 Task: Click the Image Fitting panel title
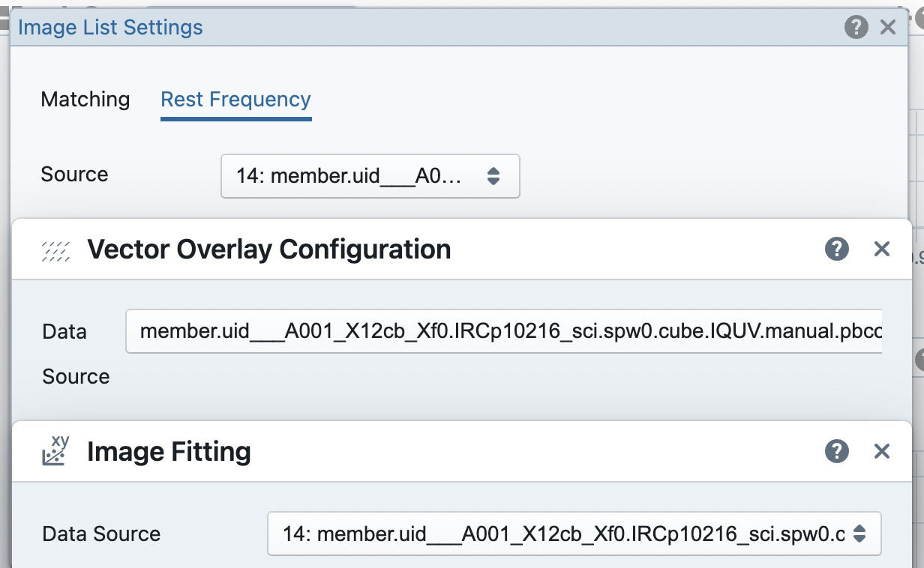169,450
